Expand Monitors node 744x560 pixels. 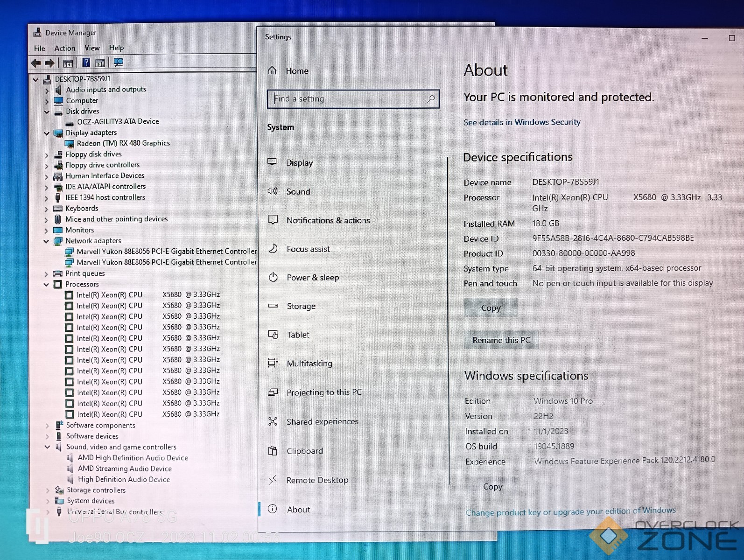(46, 231)
